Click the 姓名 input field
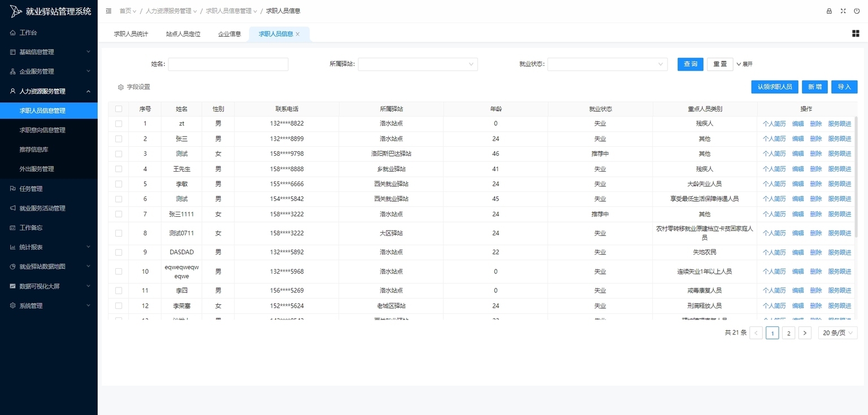This screenshot has width=868, height=415. click(228, 64)
